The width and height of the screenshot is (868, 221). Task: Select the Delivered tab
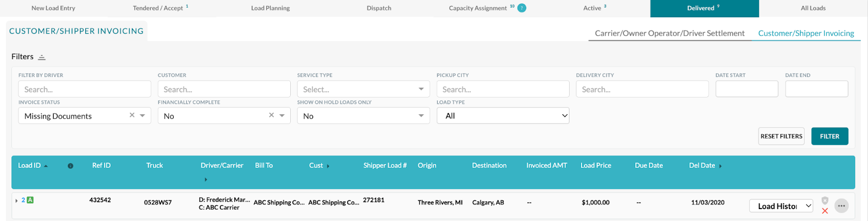tap(704, 8)
